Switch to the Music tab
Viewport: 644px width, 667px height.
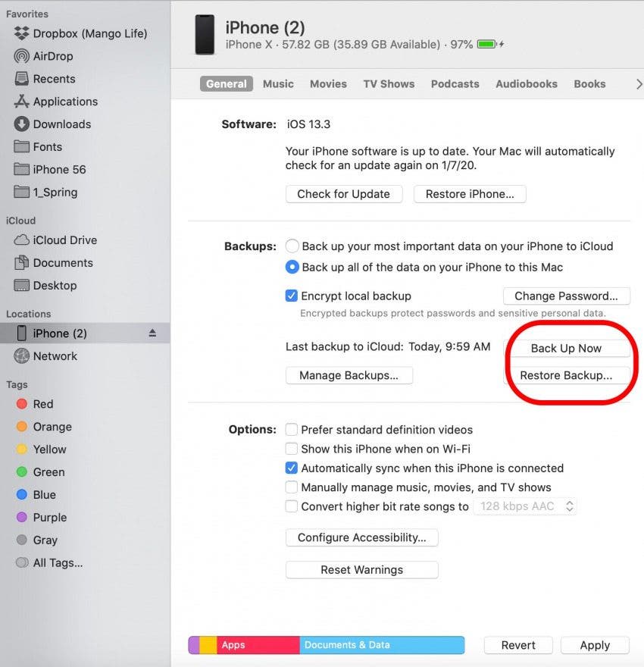tap(278, 84)
